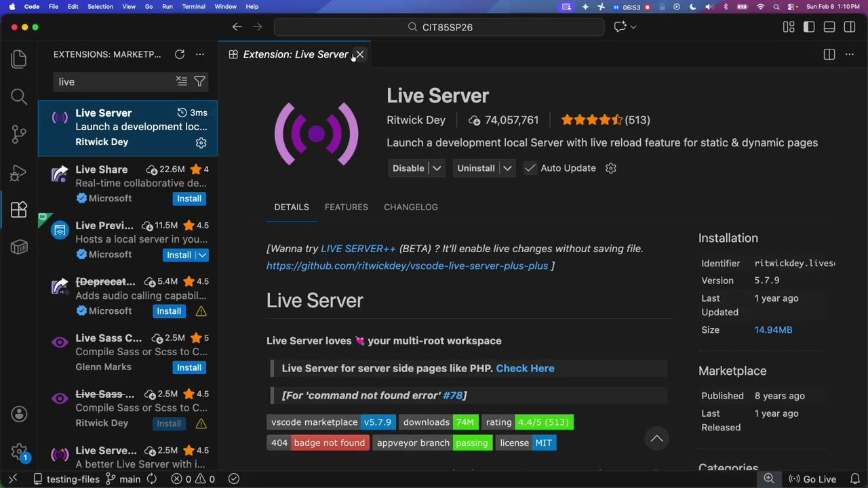Open the remote window indicator in status bar
The height and width of the screenshot is (488, 868).
[13, 479]
